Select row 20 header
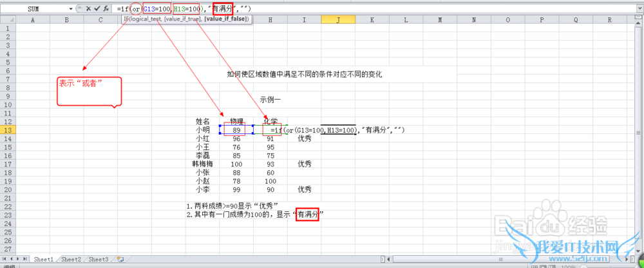This screenshot has height=268, width=644. 8,189
